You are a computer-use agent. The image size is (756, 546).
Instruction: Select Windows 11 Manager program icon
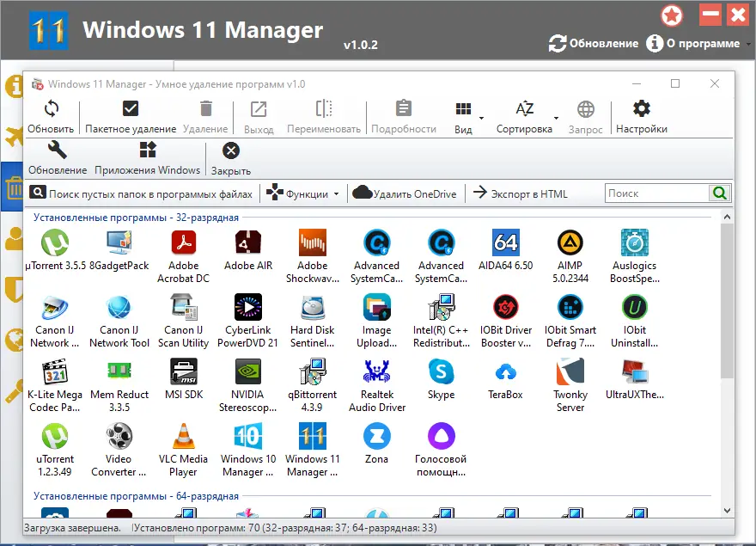pyautogui.click(x=313, y=436)
